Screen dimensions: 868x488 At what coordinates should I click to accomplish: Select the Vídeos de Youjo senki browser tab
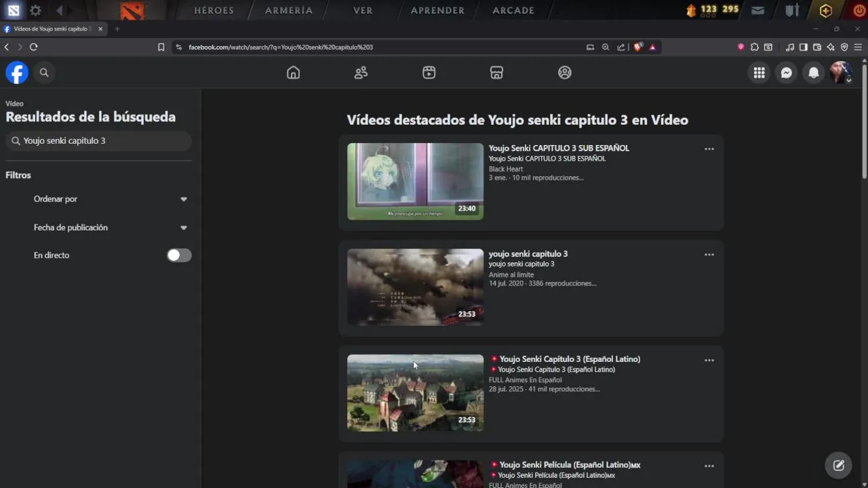click(x=53, y=29)
